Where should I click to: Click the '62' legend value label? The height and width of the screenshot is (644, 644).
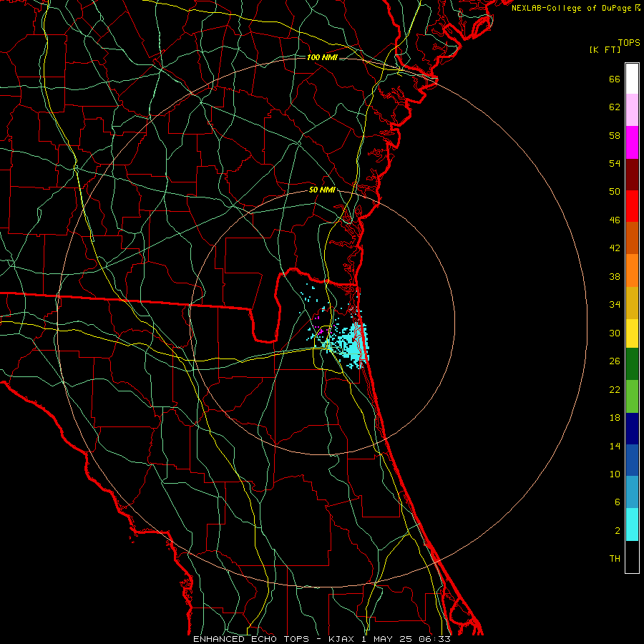615,107
